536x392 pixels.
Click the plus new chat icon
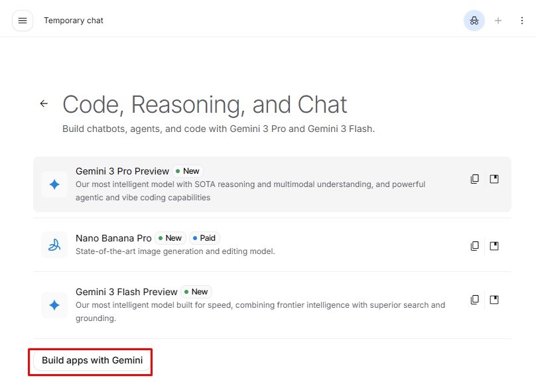click(498, 21)
